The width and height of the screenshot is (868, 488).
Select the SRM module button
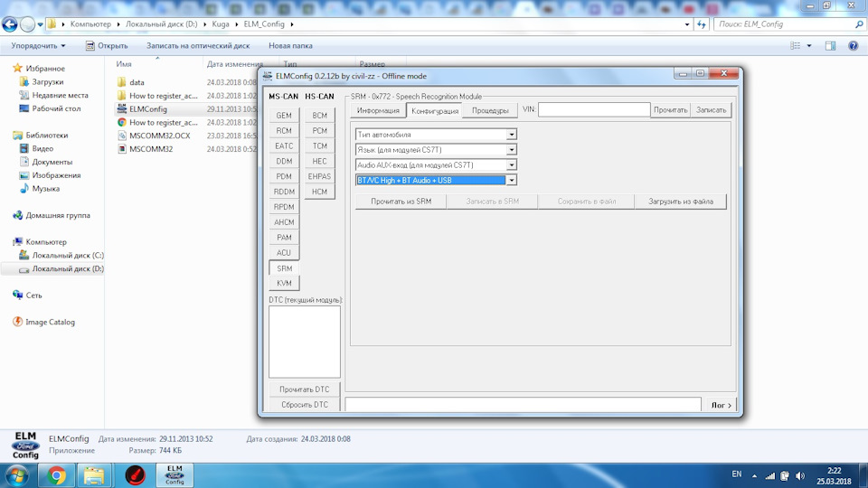(284, 267)
